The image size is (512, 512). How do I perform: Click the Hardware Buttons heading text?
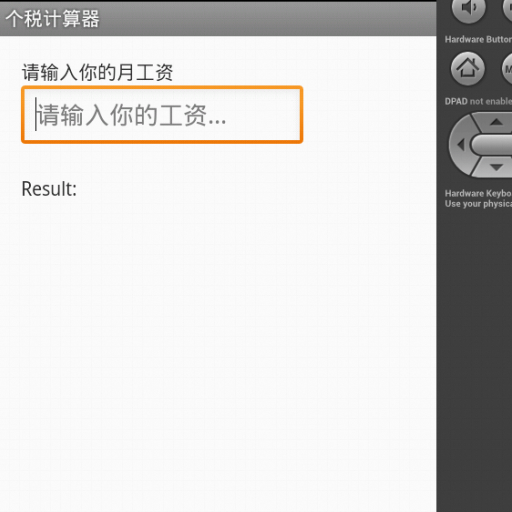[x=478, y=39]
